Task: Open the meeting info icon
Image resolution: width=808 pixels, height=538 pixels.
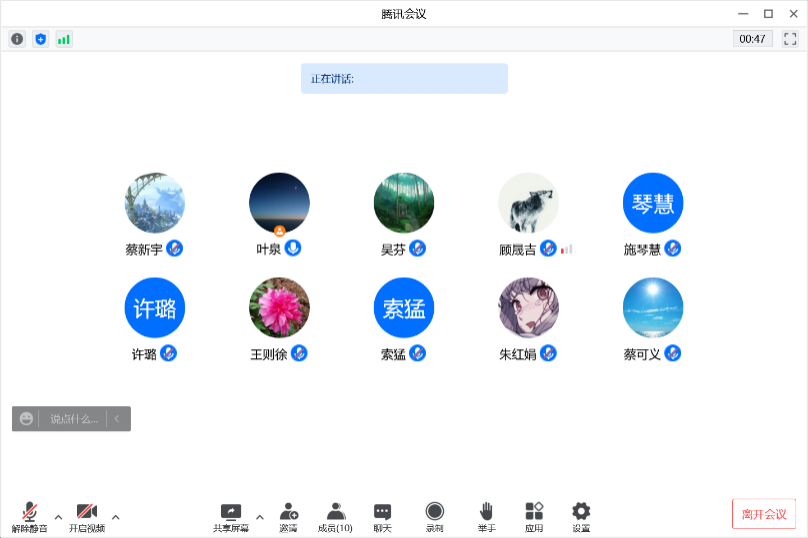Action: click(17, 39)
